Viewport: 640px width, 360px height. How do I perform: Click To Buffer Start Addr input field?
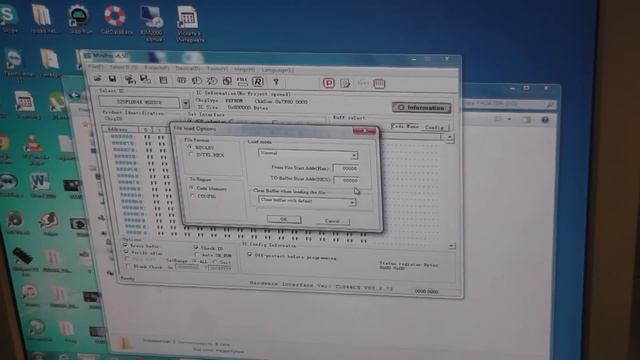click(x=346, y=180)
